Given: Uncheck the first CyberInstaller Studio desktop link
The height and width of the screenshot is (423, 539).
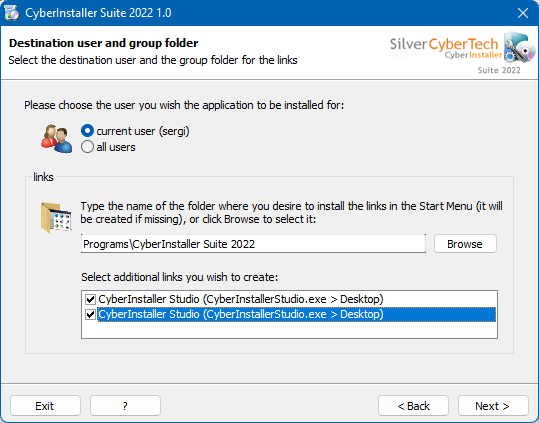Looking at the screenshot, I should 91,299.
